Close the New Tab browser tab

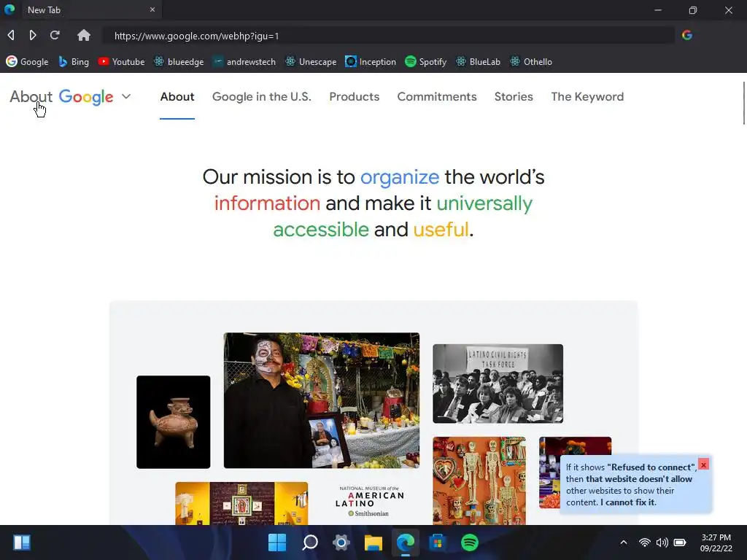click(152, 9)
